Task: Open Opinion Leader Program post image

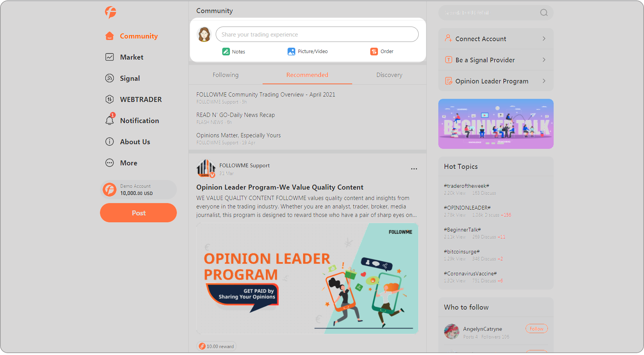Action: [307, 278]
